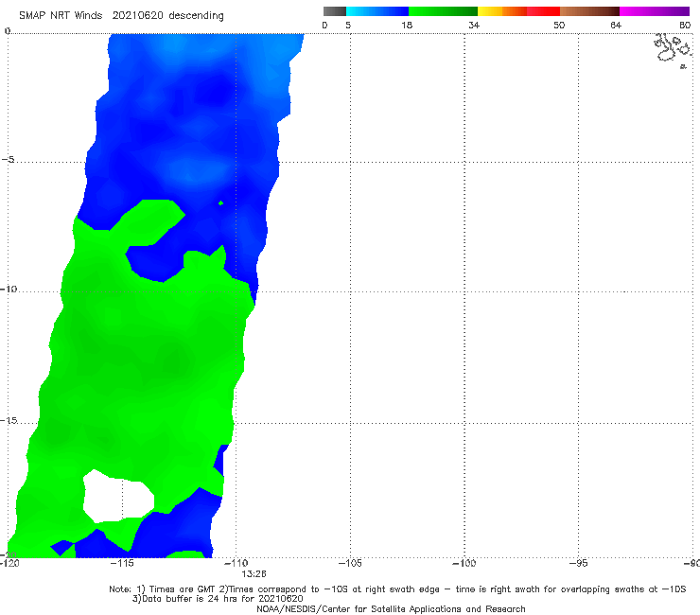Click the longitude label '-100'

pos(464,563)
